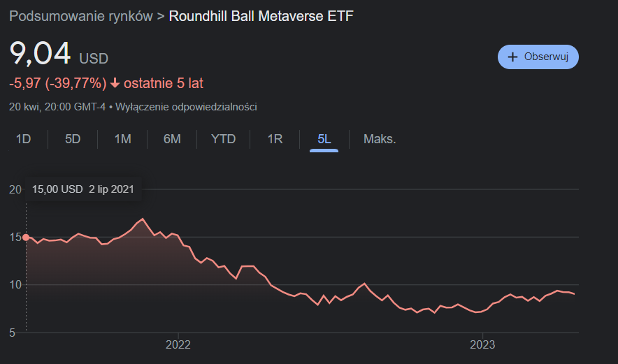Click the 2023 x-axis label
Viewport: 618px width, 364px height.
(482, 344)
